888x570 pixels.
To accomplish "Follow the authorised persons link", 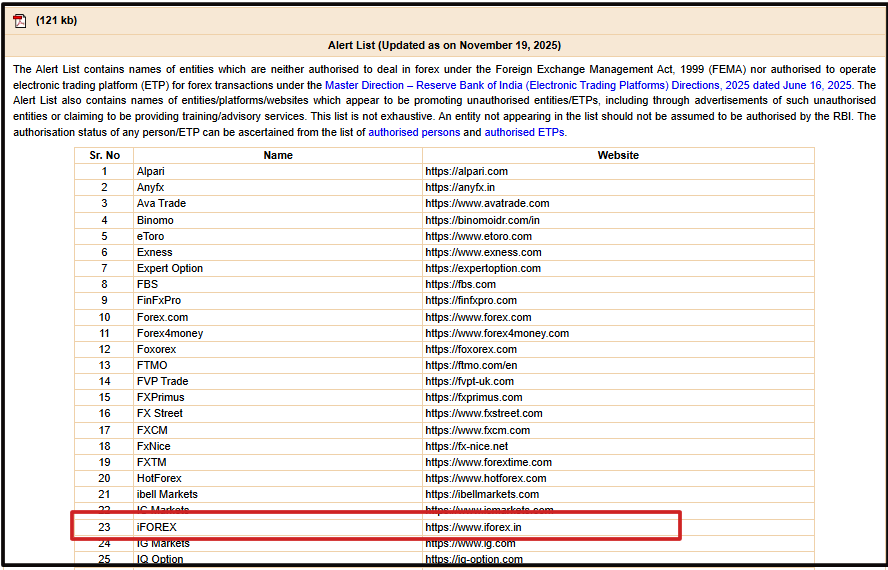I will (x=414, y=132).
